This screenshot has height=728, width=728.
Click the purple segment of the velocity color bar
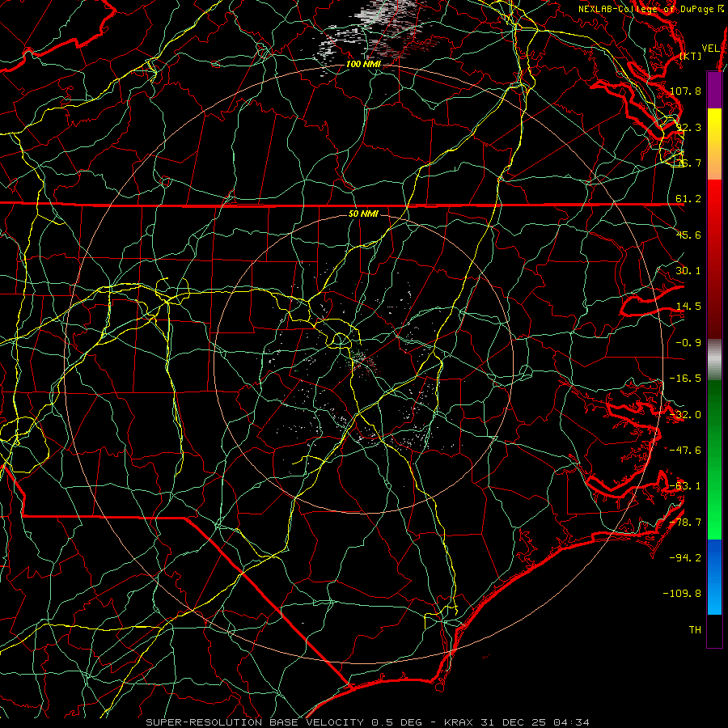coord(714,91)
